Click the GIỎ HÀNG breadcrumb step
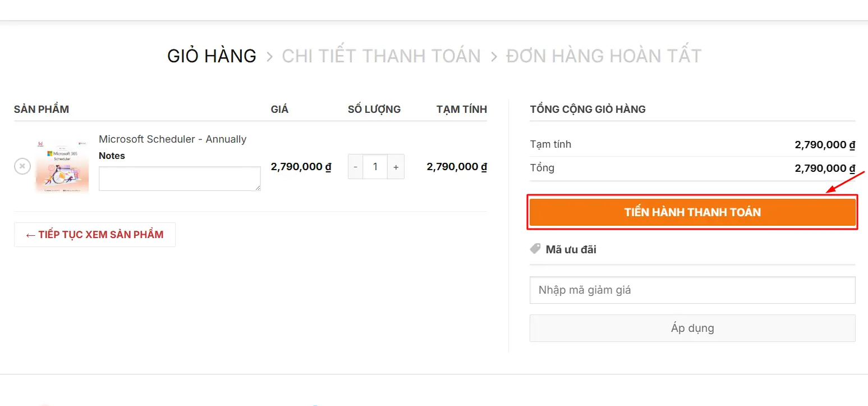 (212, 55)
